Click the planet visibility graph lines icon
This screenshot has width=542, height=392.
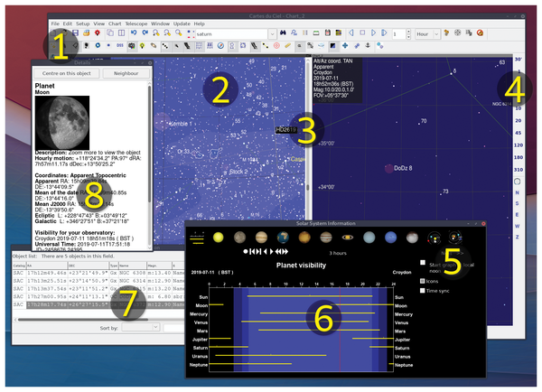[x=197, y=238]
